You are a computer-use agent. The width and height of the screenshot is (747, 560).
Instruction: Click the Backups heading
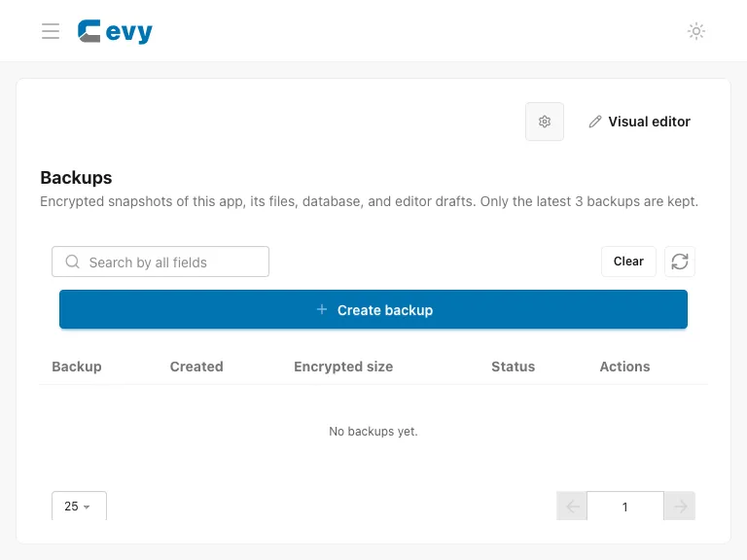pos(76,178)
